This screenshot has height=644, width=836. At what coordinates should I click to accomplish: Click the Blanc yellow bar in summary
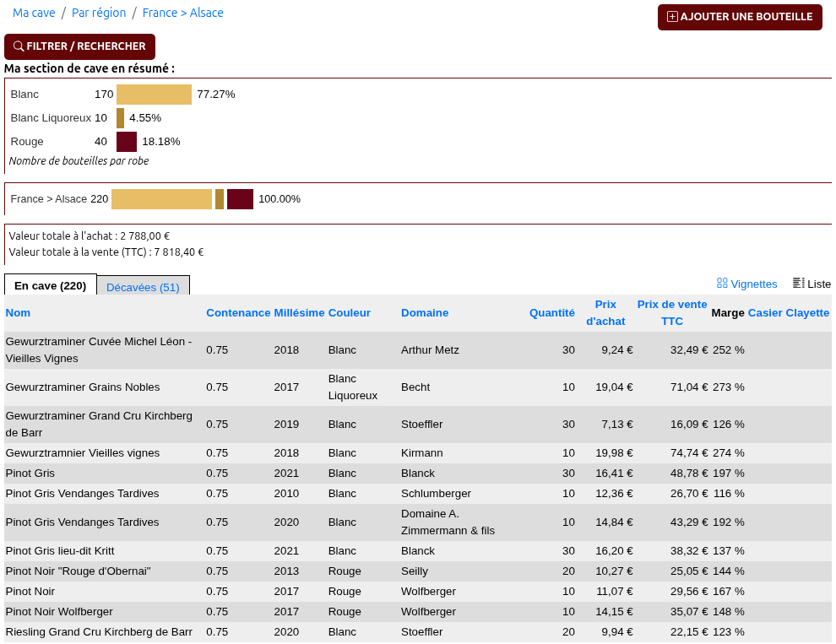point(154,95)
